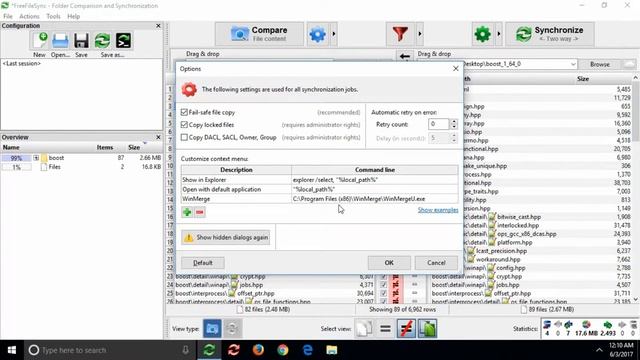Toggle the different files view icon
Viewport: 640px width, 360px height.
[x=406, y=329]
